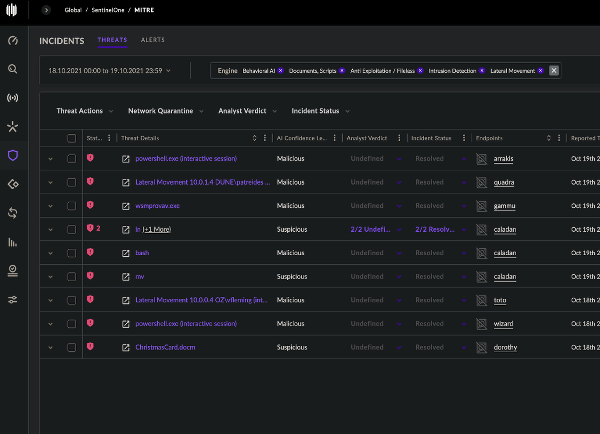Remove the Intrusion Detection filter chip

pos(482,70)
